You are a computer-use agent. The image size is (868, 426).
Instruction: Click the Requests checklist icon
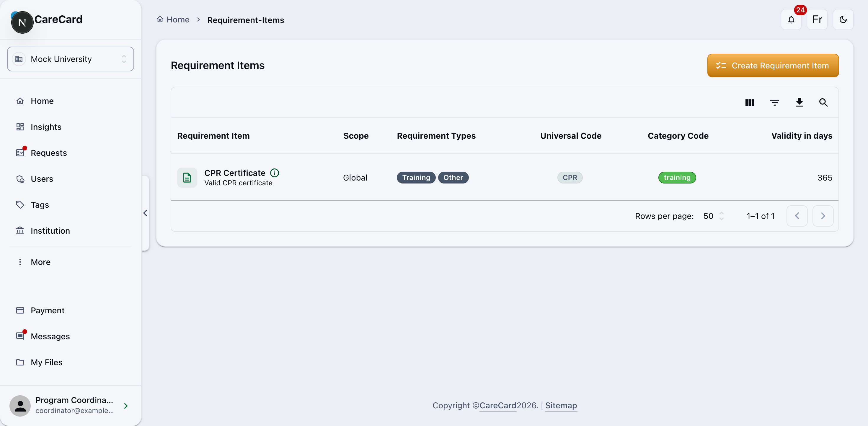tap(20, 153)
